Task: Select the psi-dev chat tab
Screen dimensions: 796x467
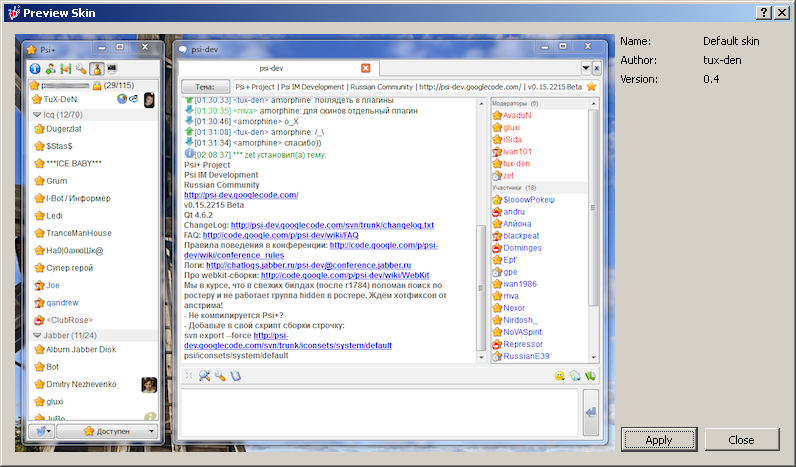Action: click(x=270, y=68)
